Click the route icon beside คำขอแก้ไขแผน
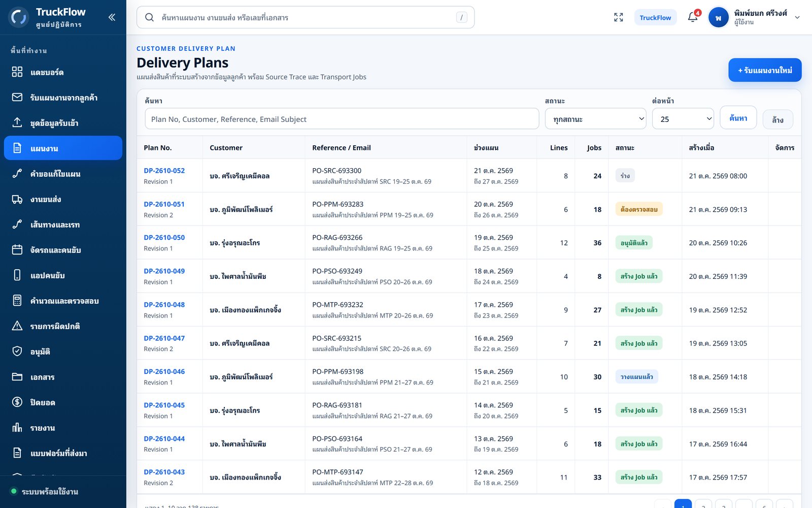The image size is (812, 508). point(17,173)
